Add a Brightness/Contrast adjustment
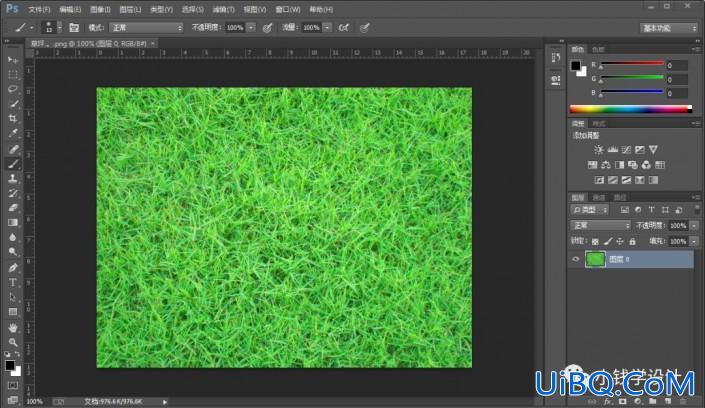 point(598,150)
